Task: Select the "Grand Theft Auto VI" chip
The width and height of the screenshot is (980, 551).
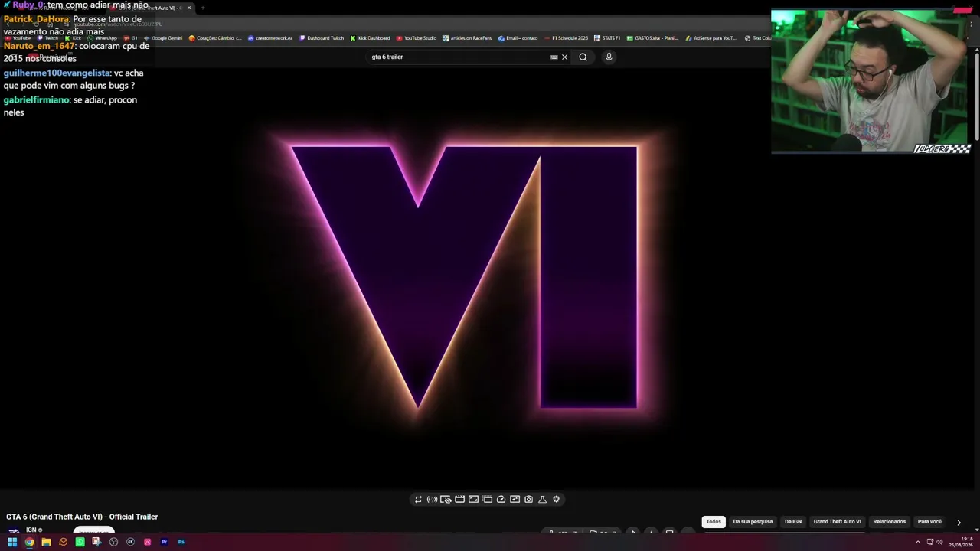Action: [837, 522]
